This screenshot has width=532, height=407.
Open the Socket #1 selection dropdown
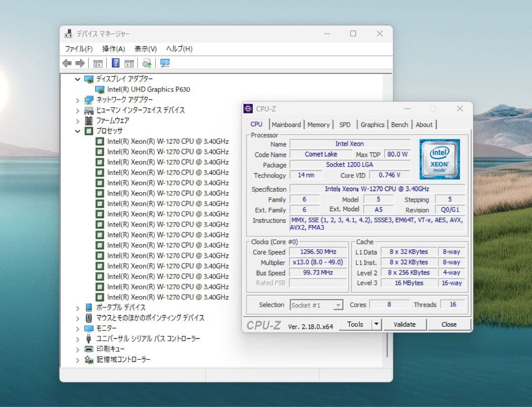point(337,305)
